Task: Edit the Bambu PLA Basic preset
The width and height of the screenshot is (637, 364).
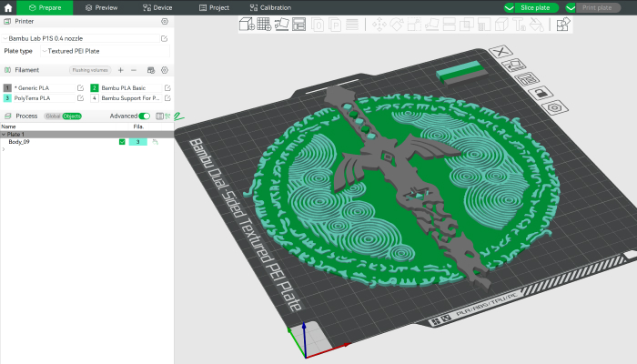Action: coord(167,87)
